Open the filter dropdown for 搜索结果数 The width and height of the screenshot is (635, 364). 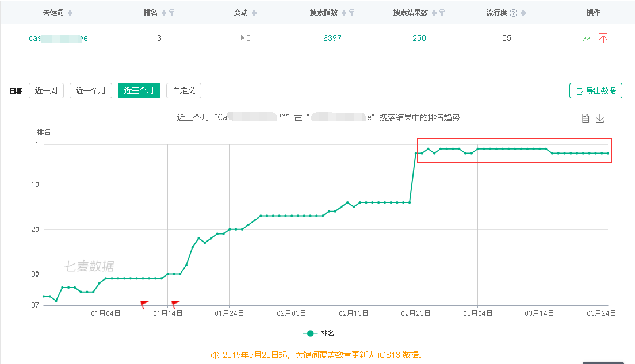pyautogui.click(x=443, y=12)
